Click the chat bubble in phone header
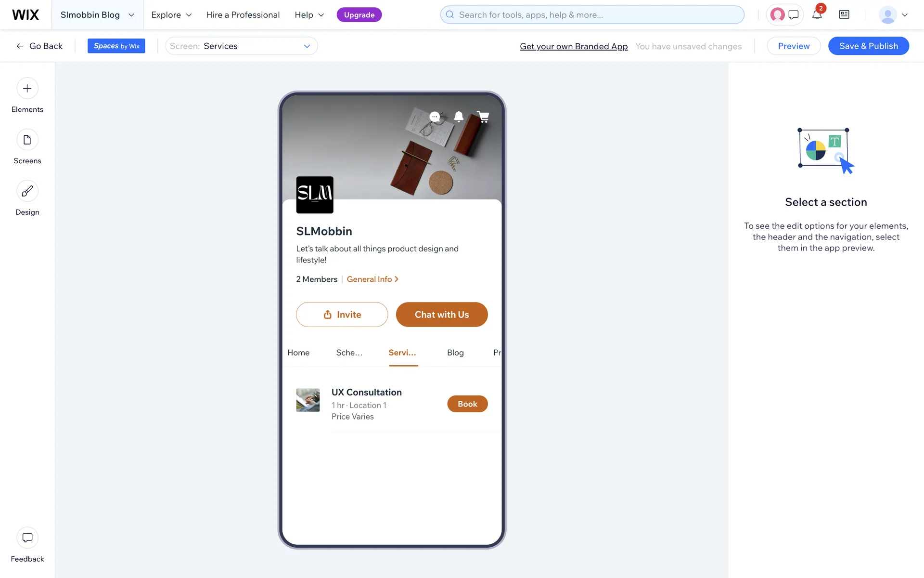Viewport: 924px width, 578px height. pos(435,117)
